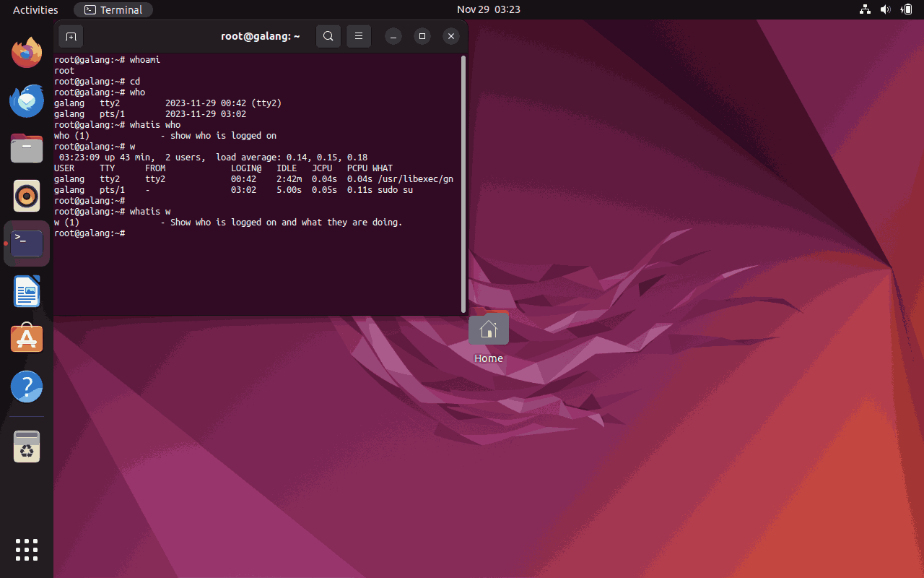924x578 pixels.
Task: Open the Files manager in dock
Action: (27, 148)
